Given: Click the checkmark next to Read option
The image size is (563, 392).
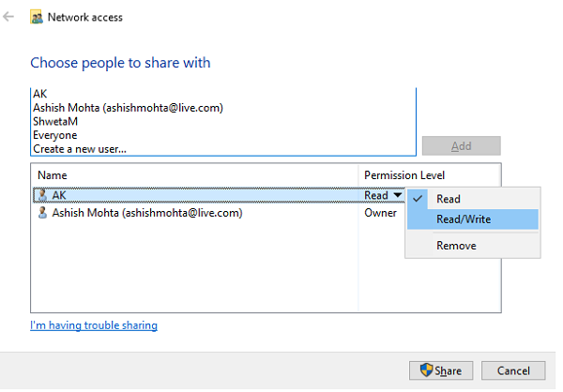Looking at the screenshot, I should 418,199.
